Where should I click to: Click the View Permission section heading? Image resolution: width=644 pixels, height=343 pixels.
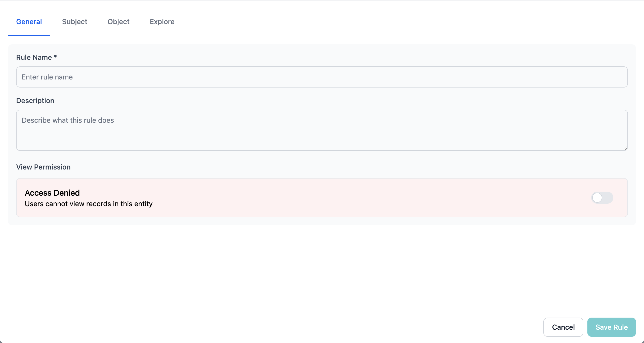pos(43,167)
